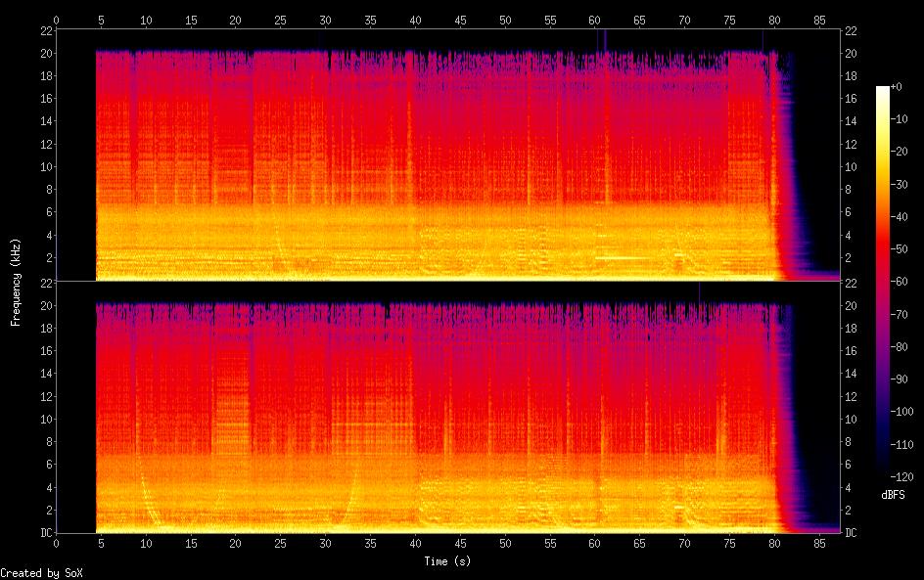Click the 40 tick on the bottom time axis
924x580 pixels.
click(415, 543)
